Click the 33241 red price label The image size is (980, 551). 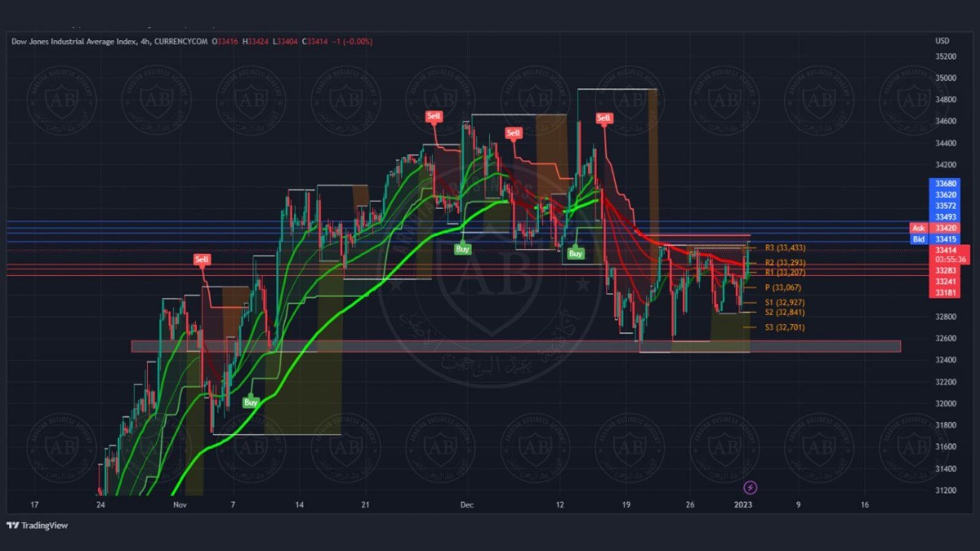click(x=945, y=281)
